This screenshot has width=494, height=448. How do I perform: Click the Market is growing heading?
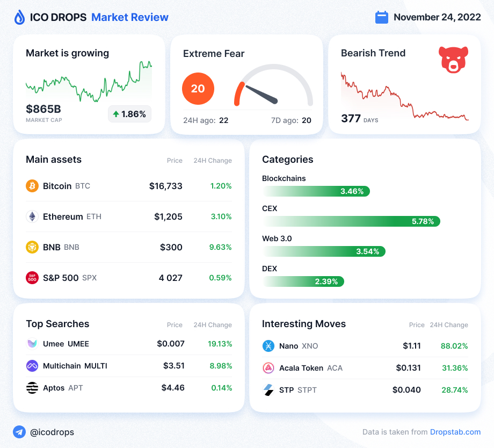point(68,53)
